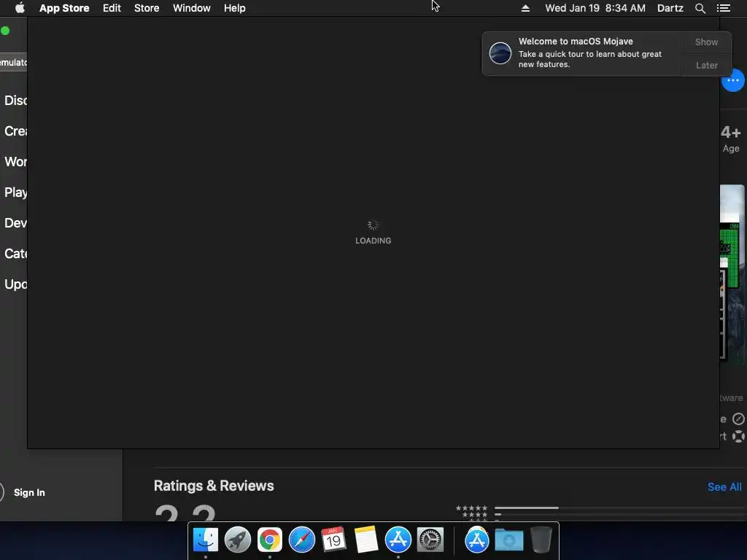Click the eject icon in menu bar
The height and width of the screenshot is (560, 747).
coord(525,8)
